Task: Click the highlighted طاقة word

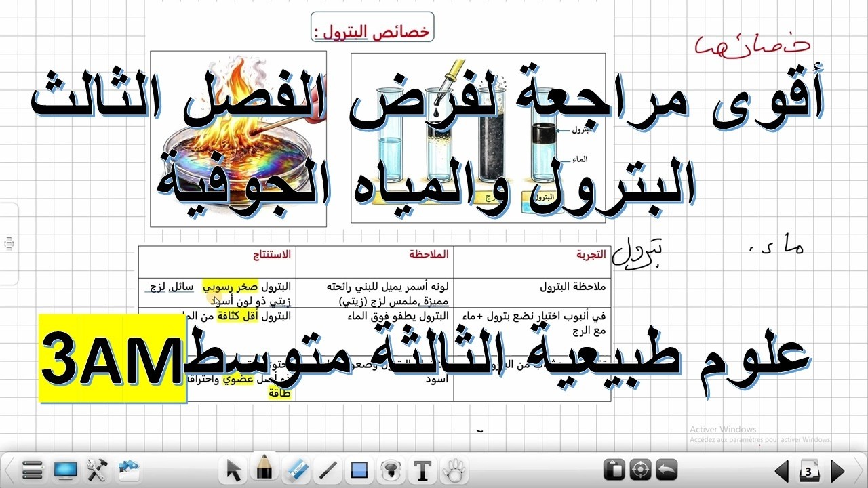Action: (x=279, y=393)
